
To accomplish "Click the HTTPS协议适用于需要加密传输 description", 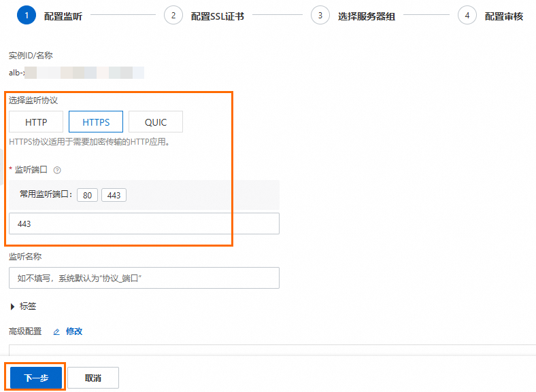I will point(90,142).
